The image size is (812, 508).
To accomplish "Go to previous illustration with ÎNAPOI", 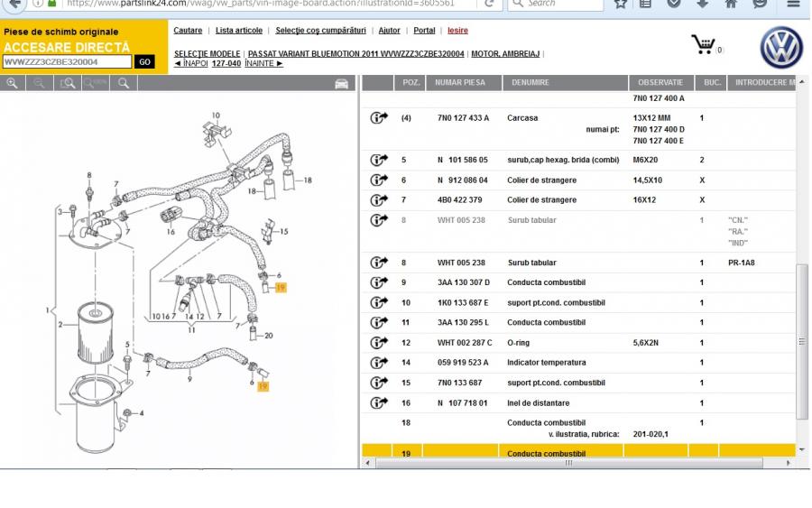I will (x=190, y=64).
